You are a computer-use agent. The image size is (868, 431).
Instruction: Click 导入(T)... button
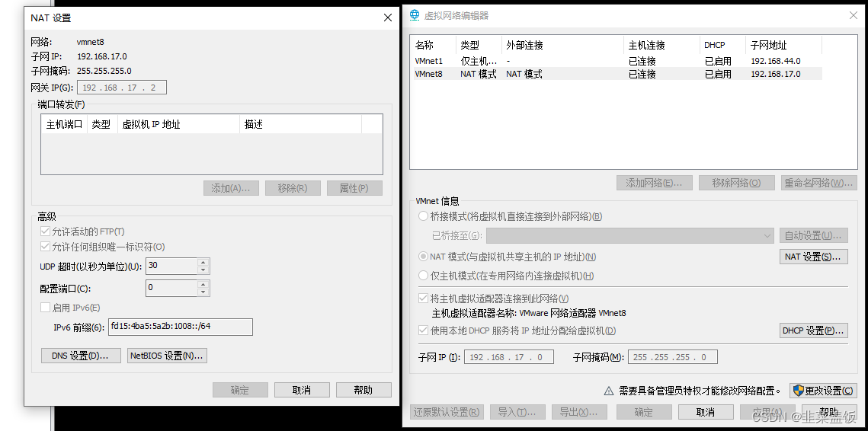[517, 412]
